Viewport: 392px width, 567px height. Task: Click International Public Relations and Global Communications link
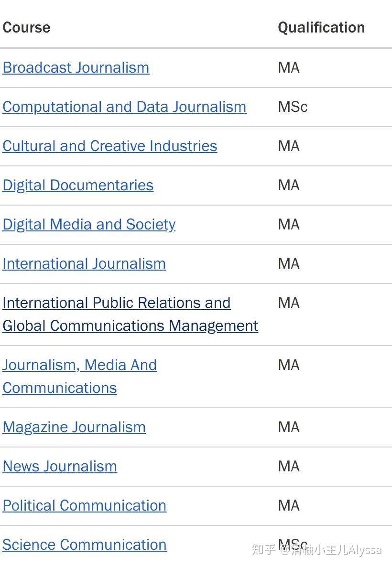coord(130,314)
